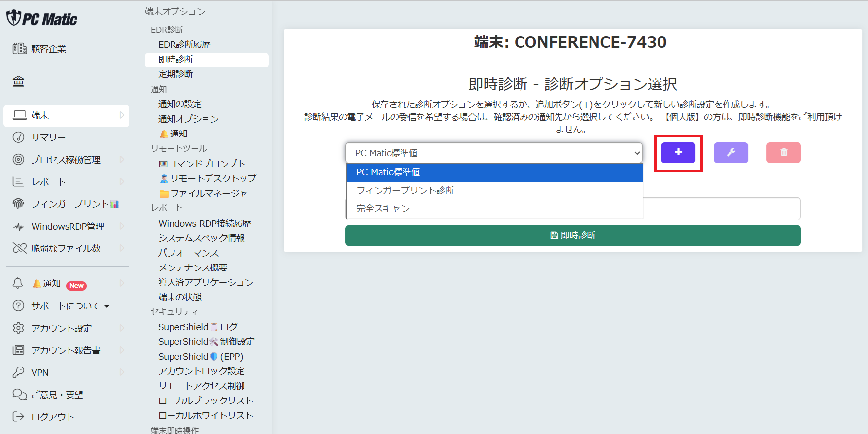The width and height of the screenshot is (868, 434).
Task: Open 導入済アプリケーション report
Action: click(206, 282)
